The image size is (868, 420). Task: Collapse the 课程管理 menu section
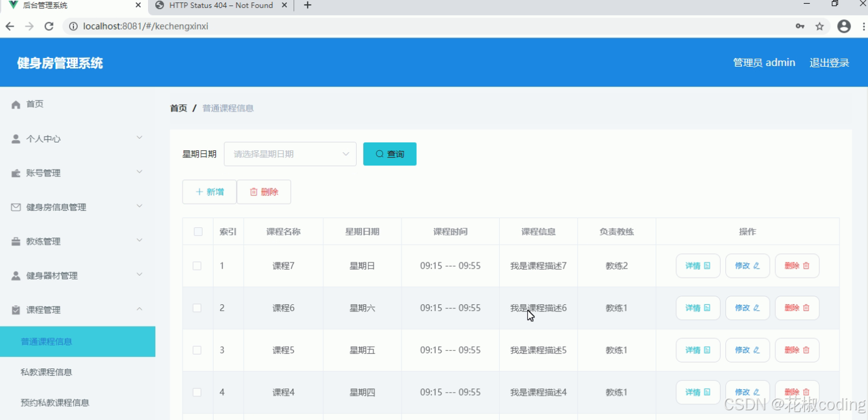(x=49, y=309)
